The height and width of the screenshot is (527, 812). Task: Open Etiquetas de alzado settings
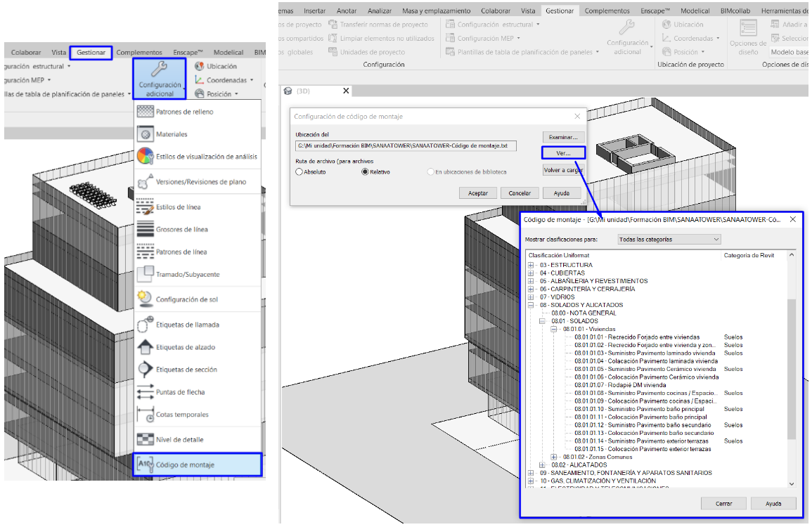point(176,347)
